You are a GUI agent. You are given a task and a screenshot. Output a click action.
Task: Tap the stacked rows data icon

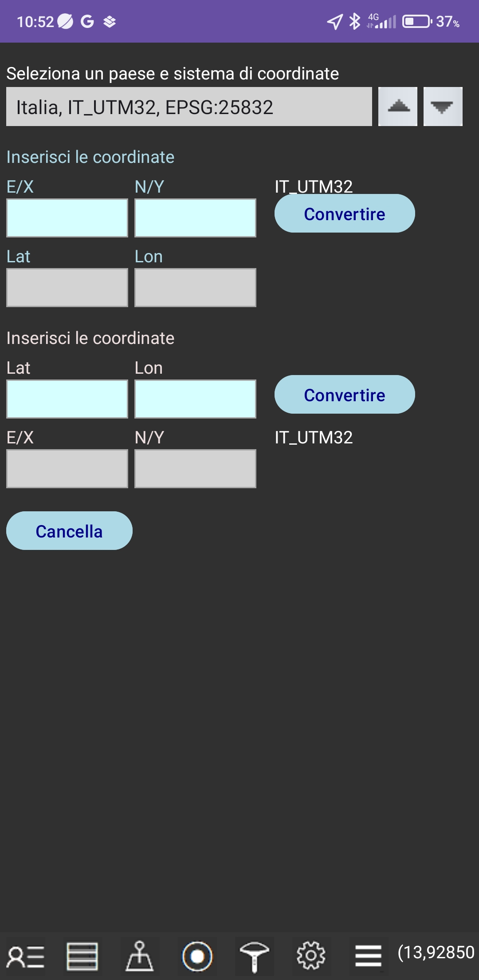[82, 956]
